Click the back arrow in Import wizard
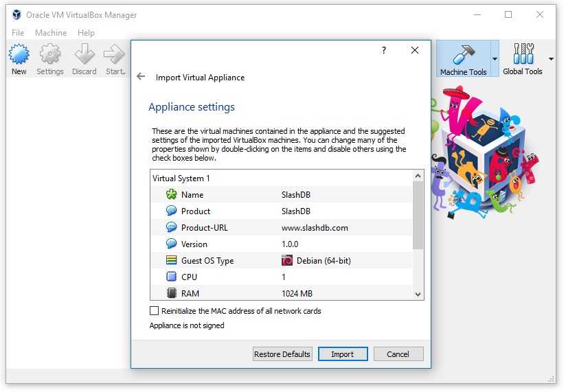 pyautogui.click(x=141, y=77)
